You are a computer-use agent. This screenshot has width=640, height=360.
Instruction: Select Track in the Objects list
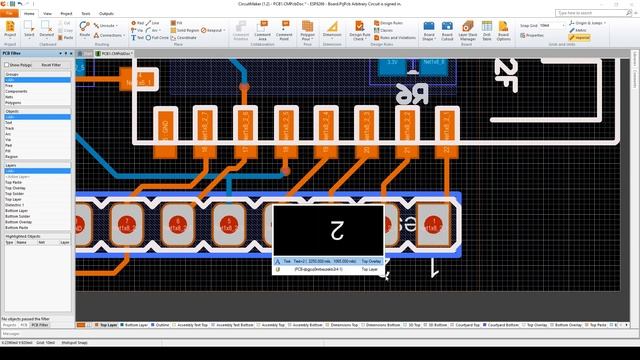coord(37,128)
